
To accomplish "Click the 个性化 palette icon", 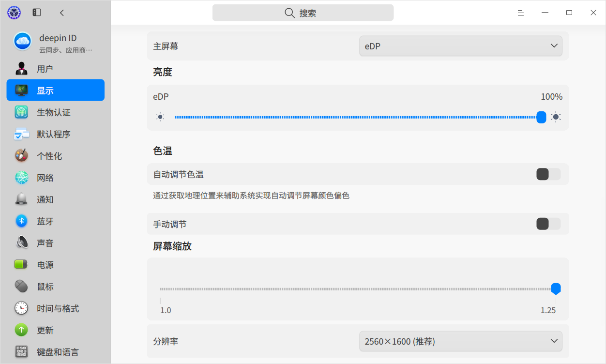I will coord(21,156).
